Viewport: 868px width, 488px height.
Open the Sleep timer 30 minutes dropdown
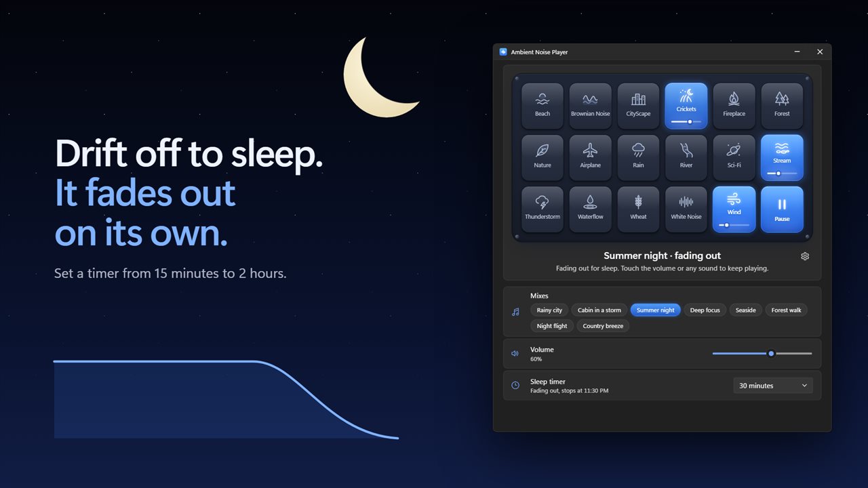(x=773, y=386)
